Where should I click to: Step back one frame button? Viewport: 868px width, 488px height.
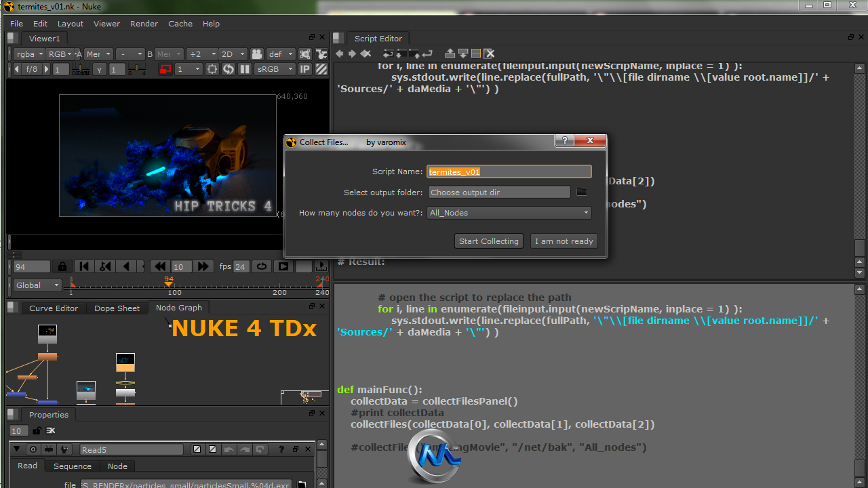[126, 266]
